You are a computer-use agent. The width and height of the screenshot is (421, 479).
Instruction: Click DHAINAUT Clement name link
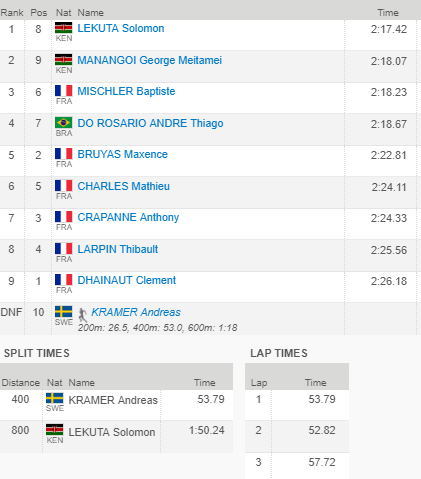click(x=127, y=280)
